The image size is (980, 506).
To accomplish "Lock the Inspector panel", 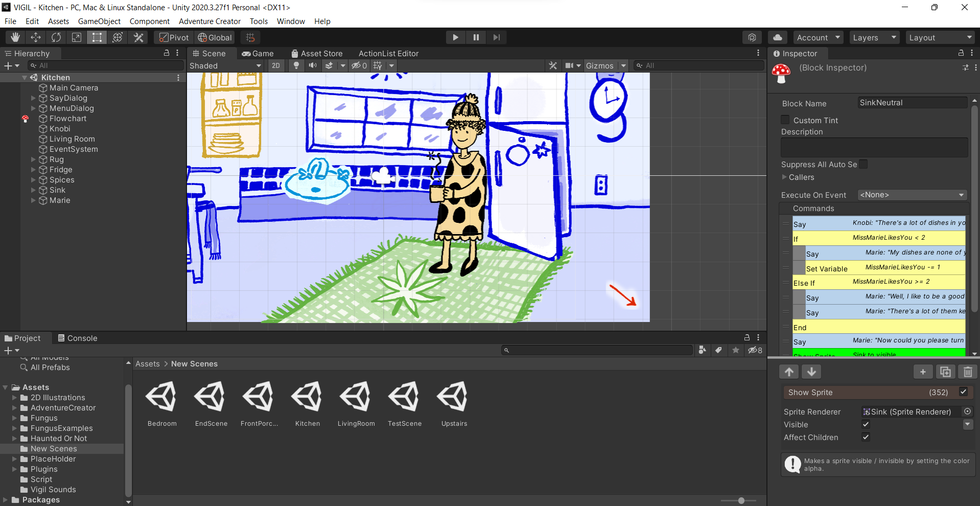I will pos(961,53).
